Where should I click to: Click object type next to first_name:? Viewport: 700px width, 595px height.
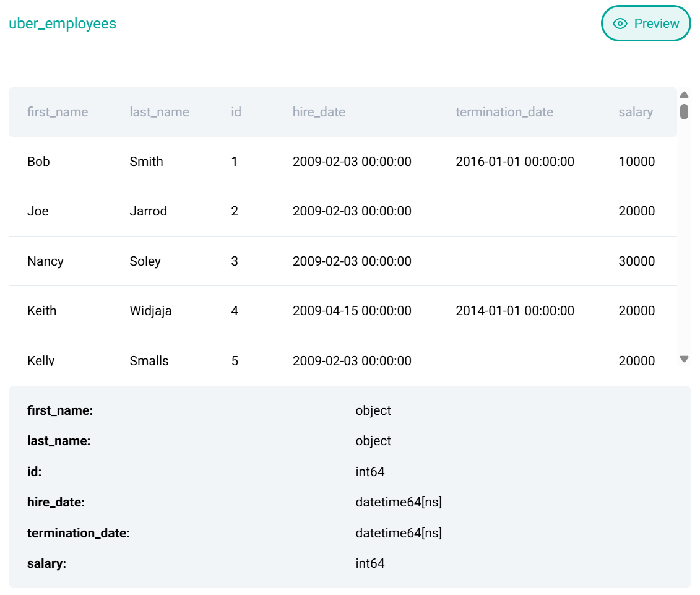[x=373, y=410]
